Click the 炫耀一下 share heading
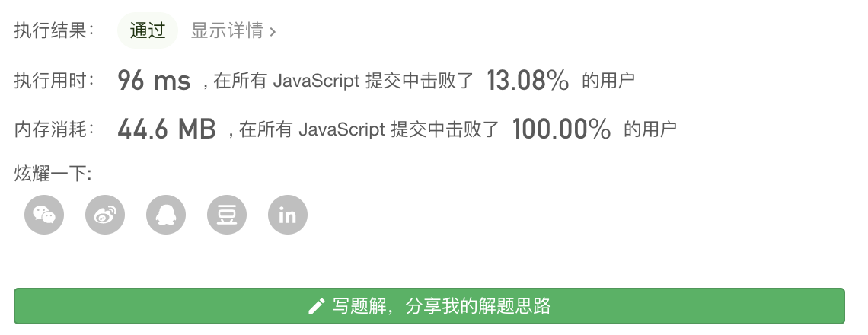Image resolution: width=868 pixels, height=335 pixels. (x=53, y=174)
